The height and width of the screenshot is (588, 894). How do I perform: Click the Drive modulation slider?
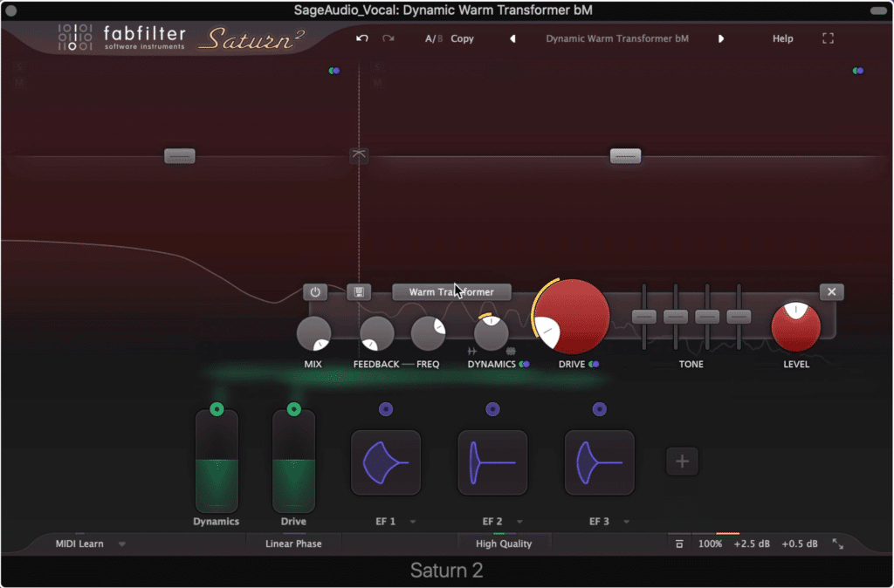pyautogui.click(x=293, y=462)
